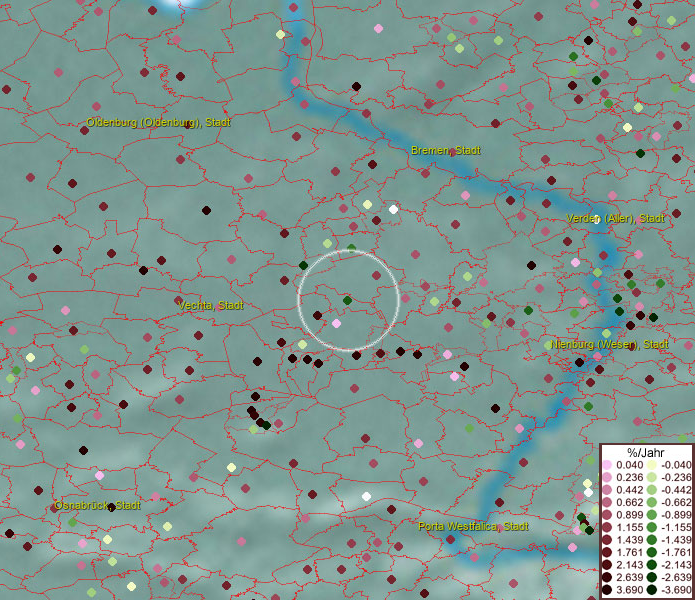Select the 3.690 darkest maroon legend swatch

pos(607,591)
